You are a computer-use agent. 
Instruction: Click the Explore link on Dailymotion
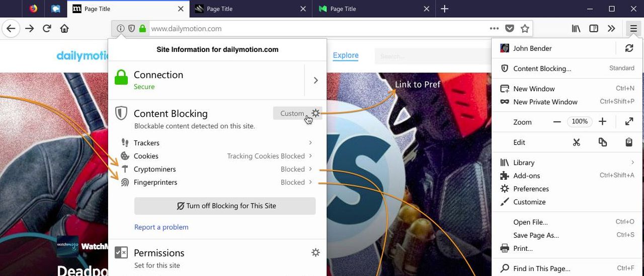[346, 55]
